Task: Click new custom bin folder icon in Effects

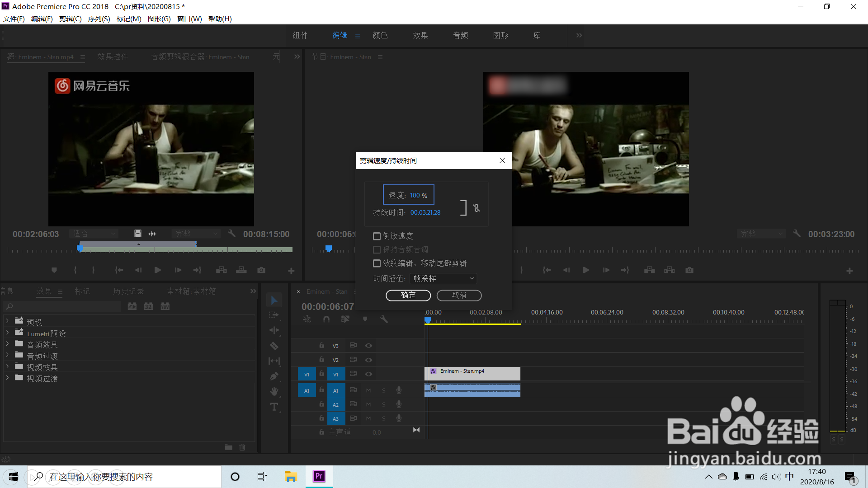Action: pos(229,447)
